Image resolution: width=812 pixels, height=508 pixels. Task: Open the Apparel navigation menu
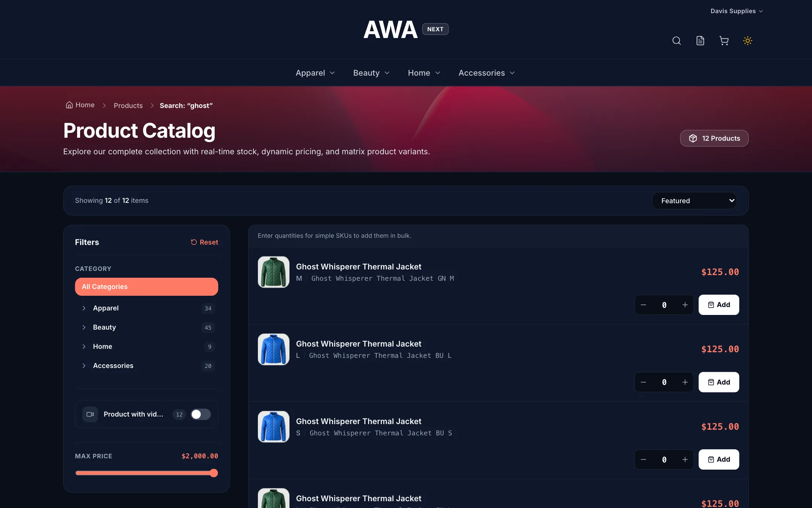tap(315, 73)
